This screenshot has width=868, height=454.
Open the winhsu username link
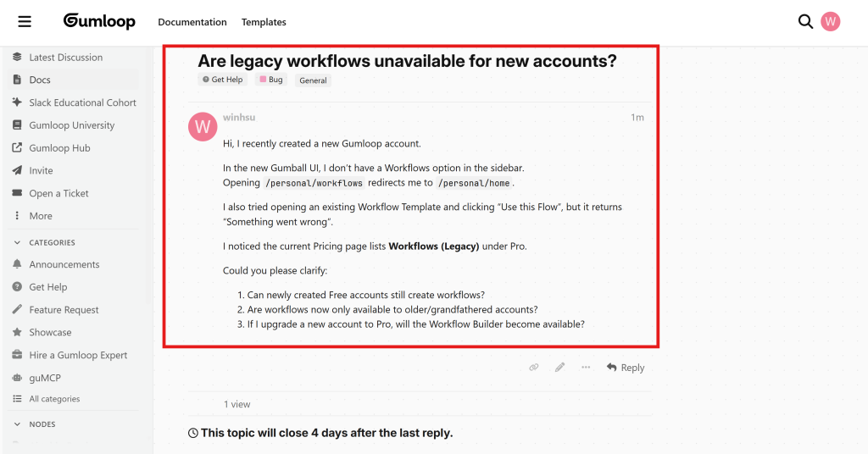tap(239, 117)
